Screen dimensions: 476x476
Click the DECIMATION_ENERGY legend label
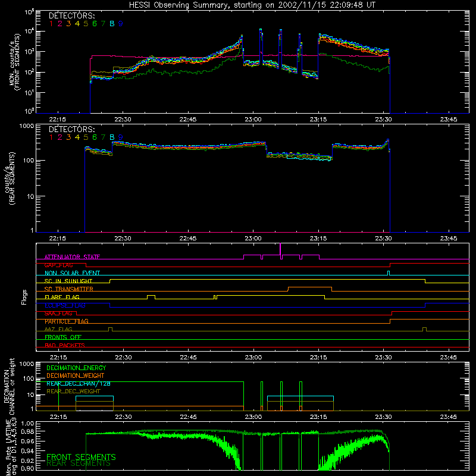click(x=76, y=368)
